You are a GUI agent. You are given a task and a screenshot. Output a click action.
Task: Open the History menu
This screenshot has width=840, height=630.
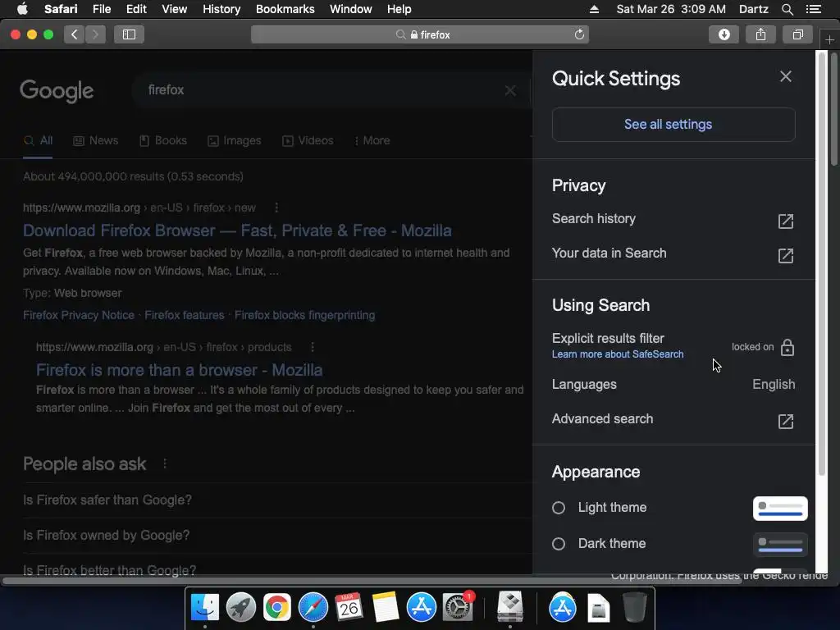point(221,9)
